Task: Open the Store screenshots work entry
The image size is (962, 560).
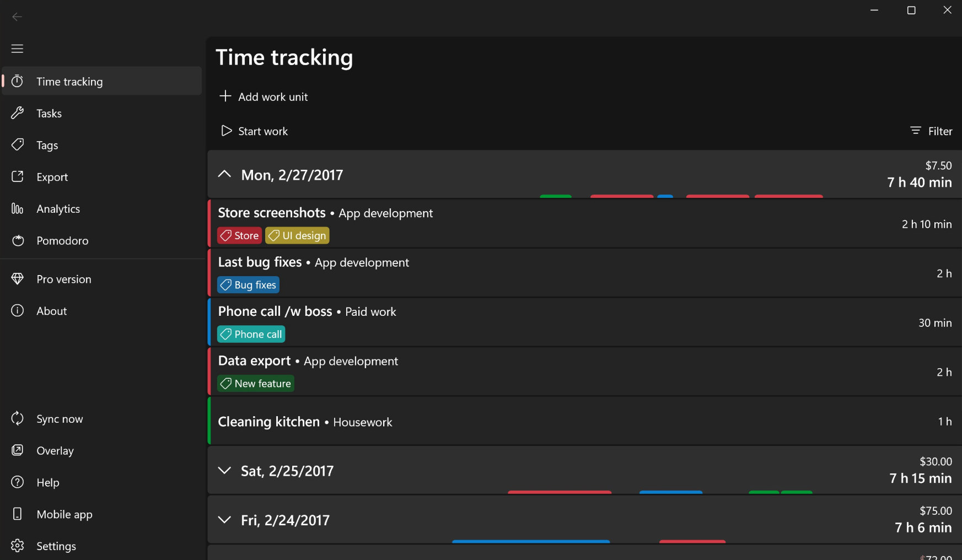Action: tap(584, 223)
